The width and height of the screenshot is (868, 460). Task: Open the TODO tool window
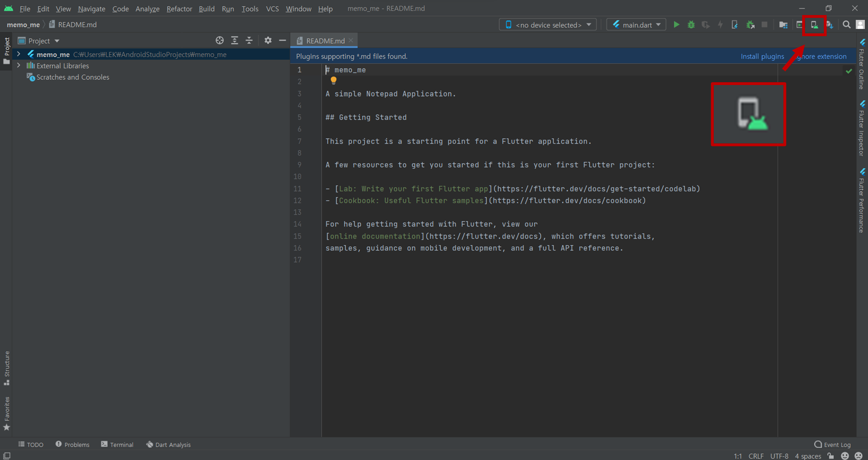pos(31,444)
